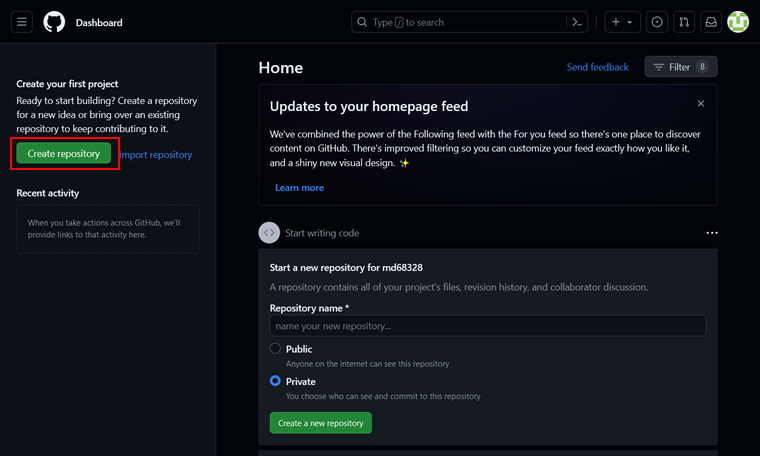Image resolution: width=760 pixels, height=456 pixels.
Task: Expand the three-dot card options menu
Action: [712, 233]
